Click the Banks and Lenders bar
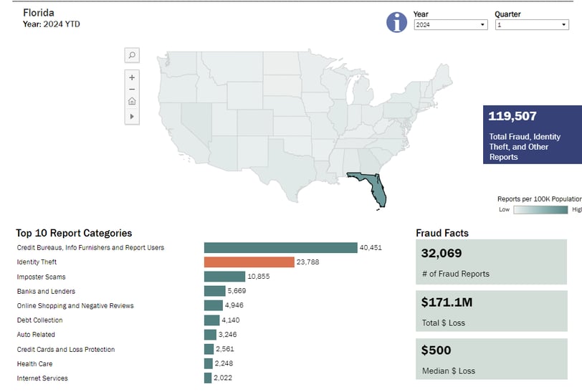Viewport: 582px width, 392px height. click(214, 291)
